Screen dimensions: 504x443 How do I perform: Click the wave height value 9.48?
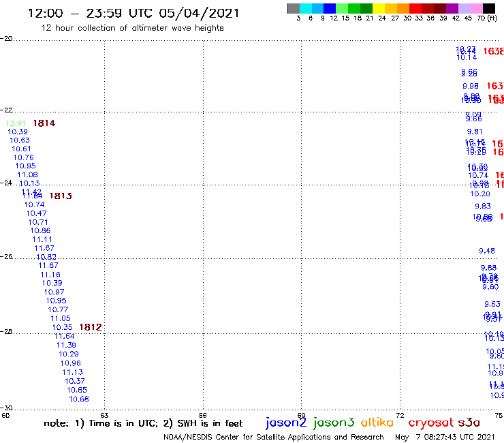click(487, 251)
